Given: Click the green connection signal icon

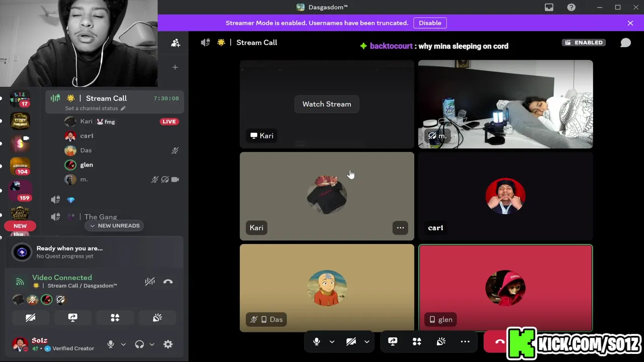Looking at the screenshot, I should tap(20, 282).
